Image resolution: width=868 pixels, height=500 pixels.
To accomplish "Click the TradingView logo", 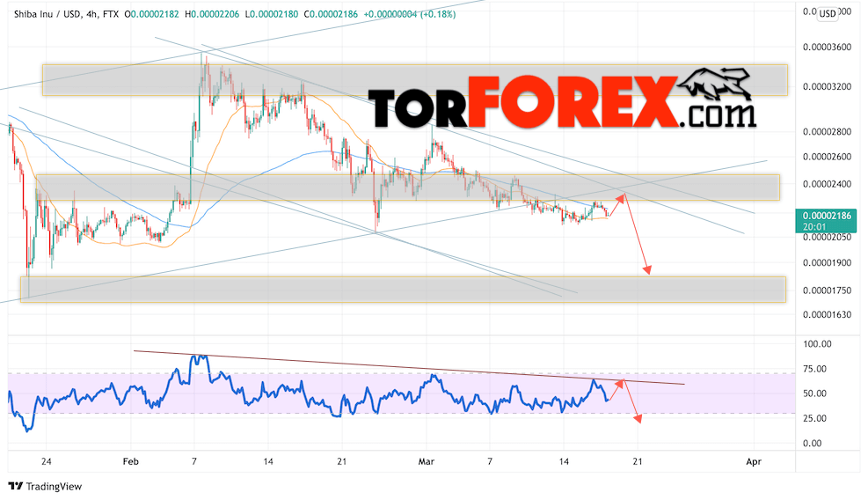I will click(46, 486).
